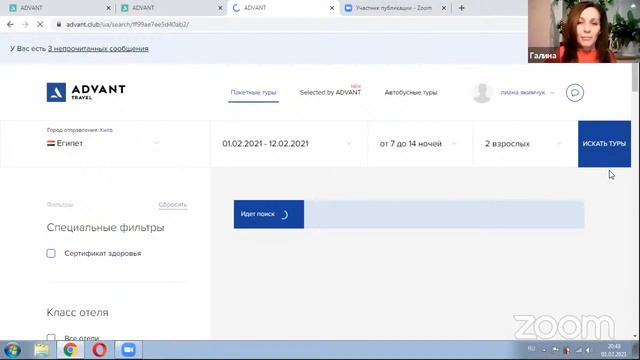Close the second ADVANT tab
Viewport: 640px width, 360px height.
(220, 8)
